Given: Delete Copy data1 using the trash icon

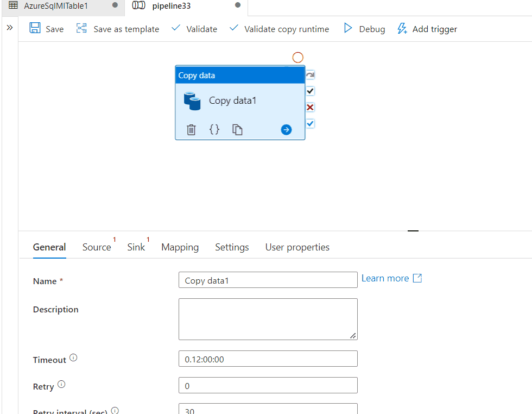Looking at the screenshot, I should coord(191,129).
